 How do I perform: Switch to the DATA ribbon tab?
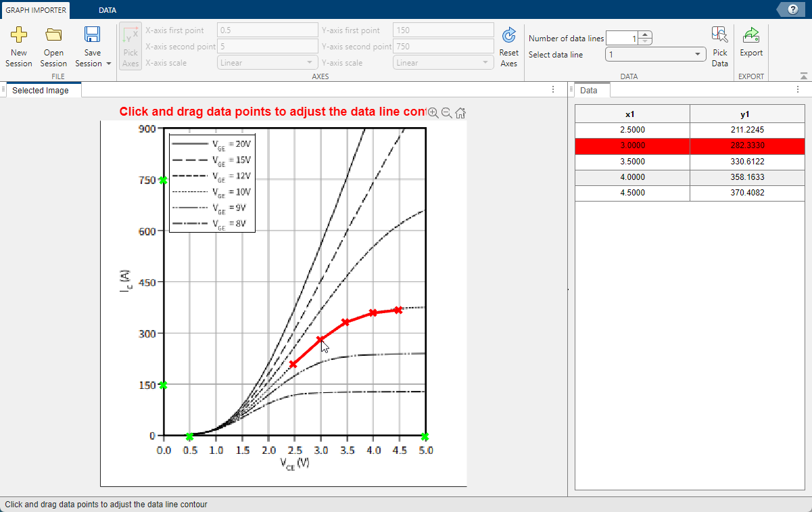tap(107, 10)
